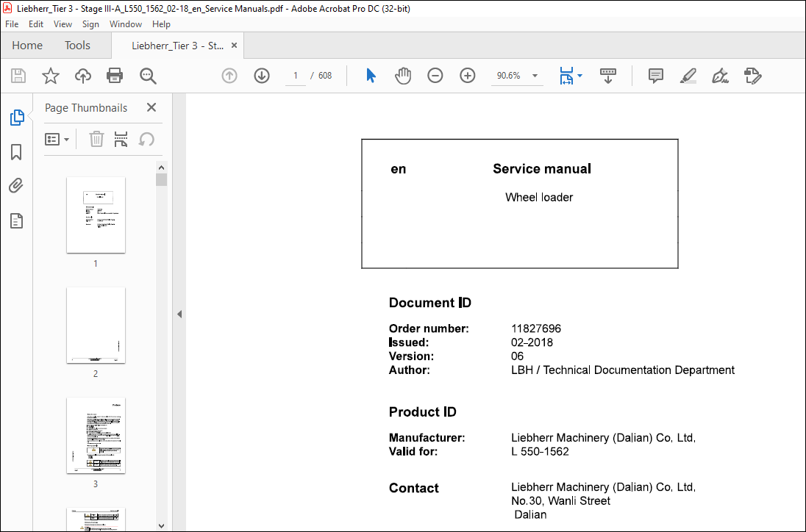806x532 pixels.
Task: Open the Attachments paperclip pane
Action: pos(16,185)
